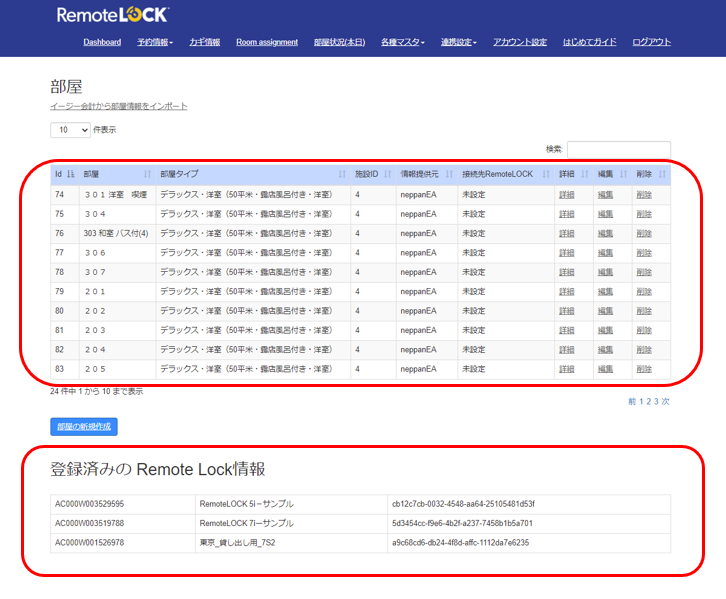This screenshot has width=726, height=599.
Task: Select room cell 303 和室 バス付(4)
Action: click(x=116, y=234)
